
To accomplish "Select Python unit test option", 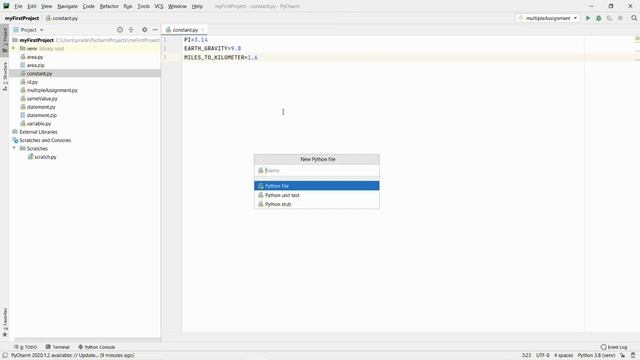I will click(317, 195).
